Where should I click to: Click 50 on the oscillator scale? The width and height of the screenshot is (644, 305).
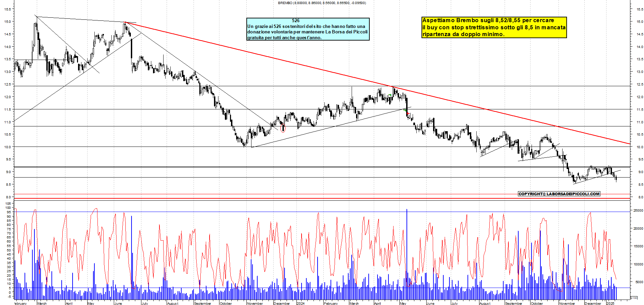pyautogui.click(x=9, y=250)
